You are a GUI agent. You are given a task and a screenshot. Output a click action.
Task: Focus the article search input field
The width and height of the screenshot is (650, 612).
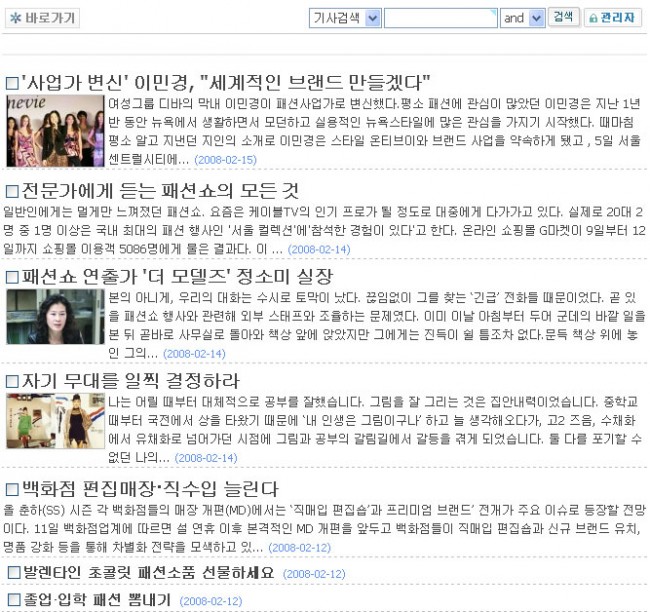[x=441, y=18]
